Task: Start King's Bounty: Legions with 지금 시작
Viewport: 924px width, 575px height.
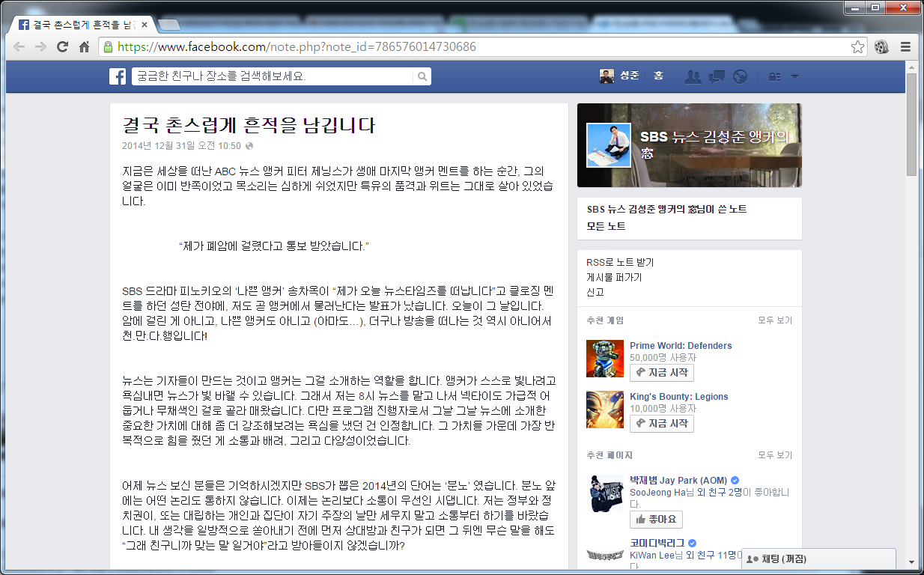Action: tap(662, 424)
